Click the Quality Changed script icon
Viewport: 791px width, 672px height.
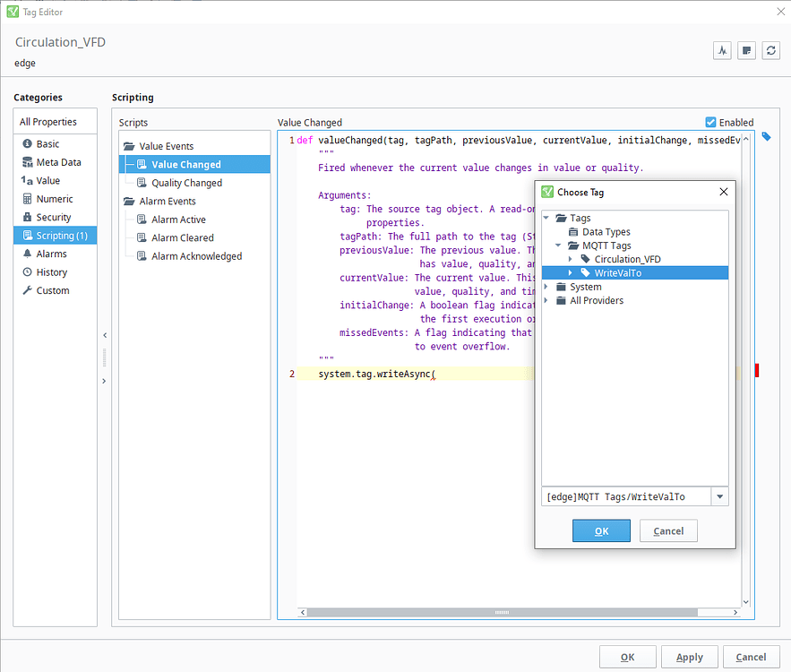coord(142,183)
